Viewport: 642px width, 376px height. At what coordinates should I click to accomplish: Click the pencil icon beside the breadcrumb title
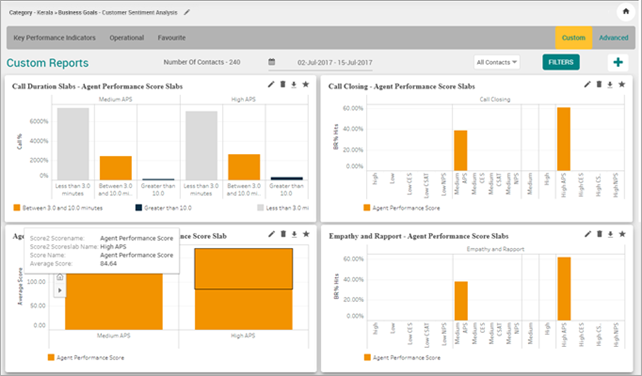187,12
